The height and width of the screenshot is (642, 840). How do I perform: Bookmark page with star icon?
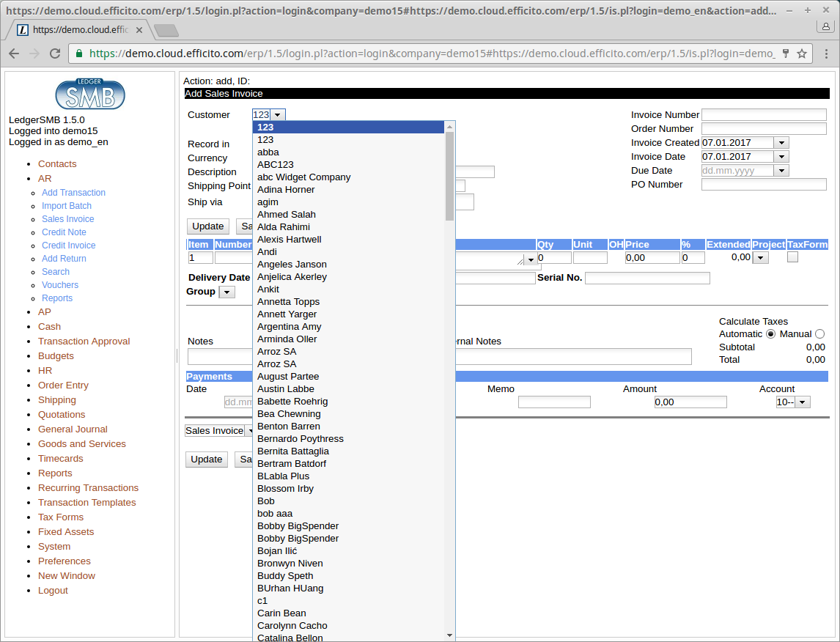point(802,53)
